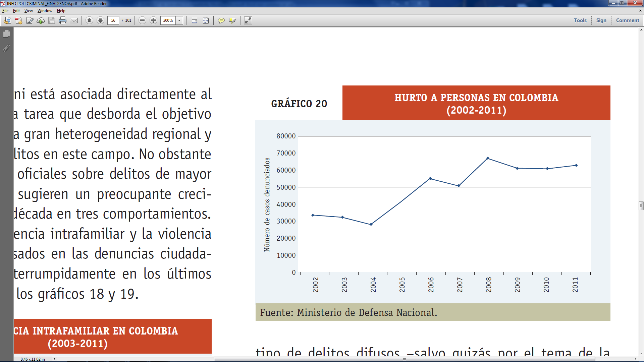Click the 80000 y-axis label
This screenshot has width=644, height=362.
coord(286,136)
